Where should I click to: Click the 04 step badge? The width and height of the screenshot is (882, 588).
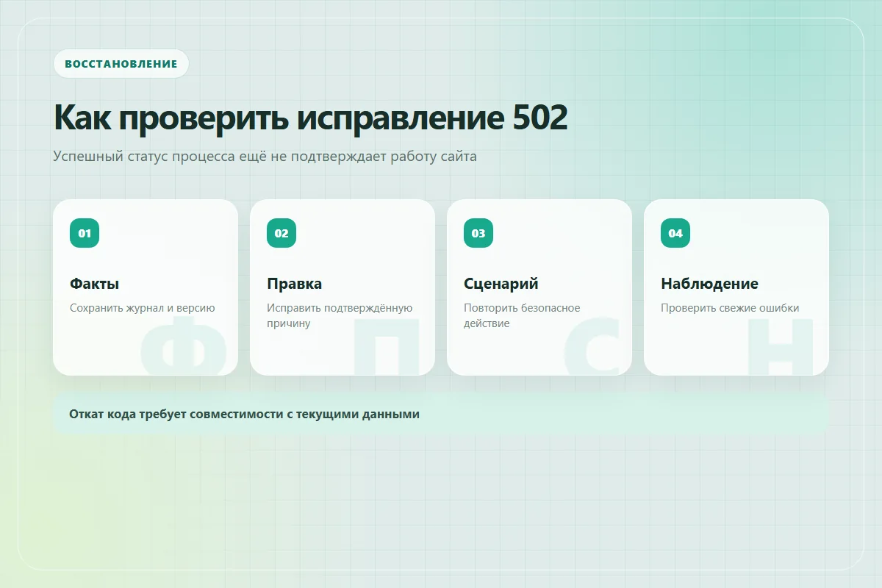click(675, 233)
